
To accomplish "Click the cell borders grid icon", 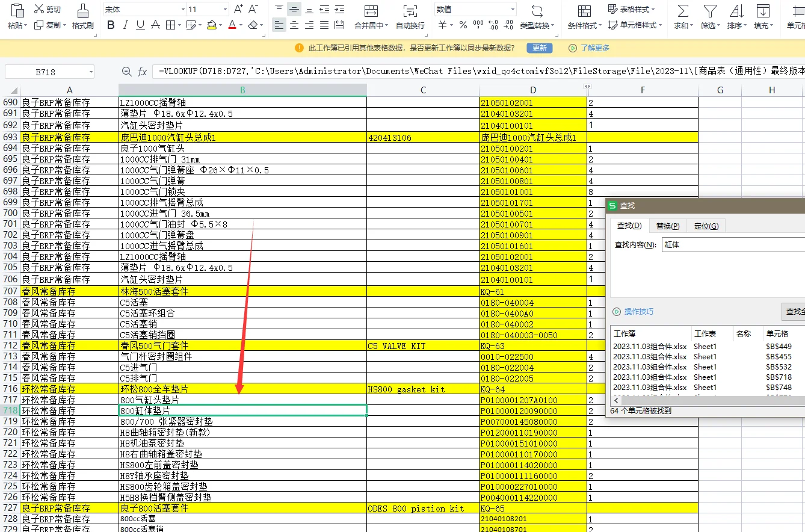I will 170,25.
